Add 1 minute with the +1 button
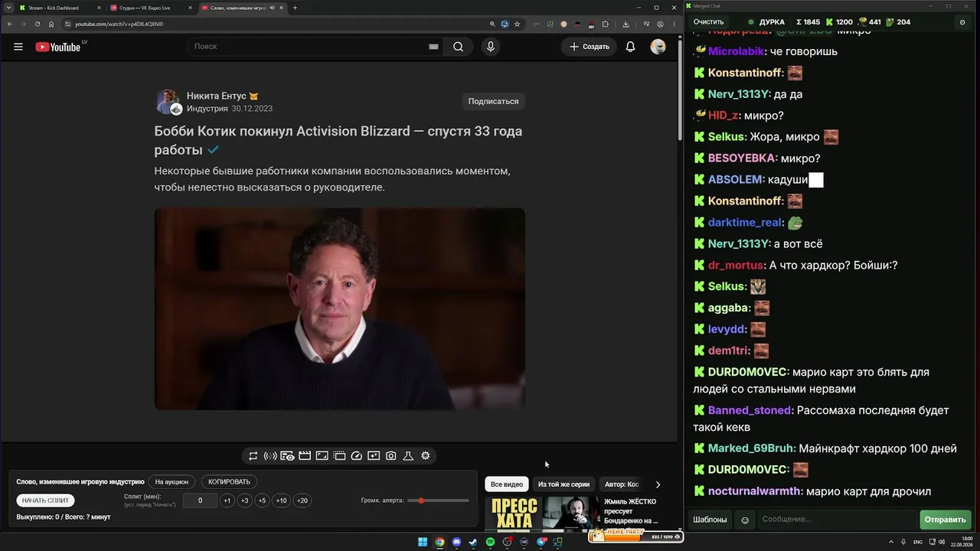Viewport: 980px width, 551px height. (227, 500)
